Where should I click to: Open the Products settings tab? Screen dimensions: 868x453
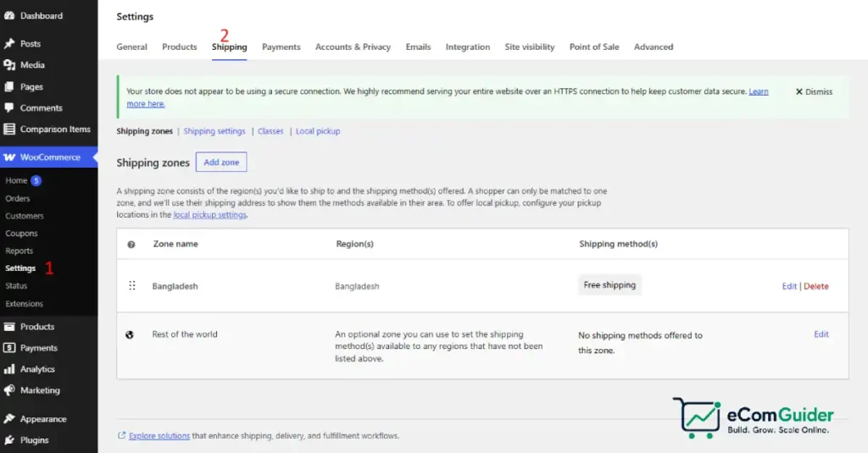click(180, 47)
